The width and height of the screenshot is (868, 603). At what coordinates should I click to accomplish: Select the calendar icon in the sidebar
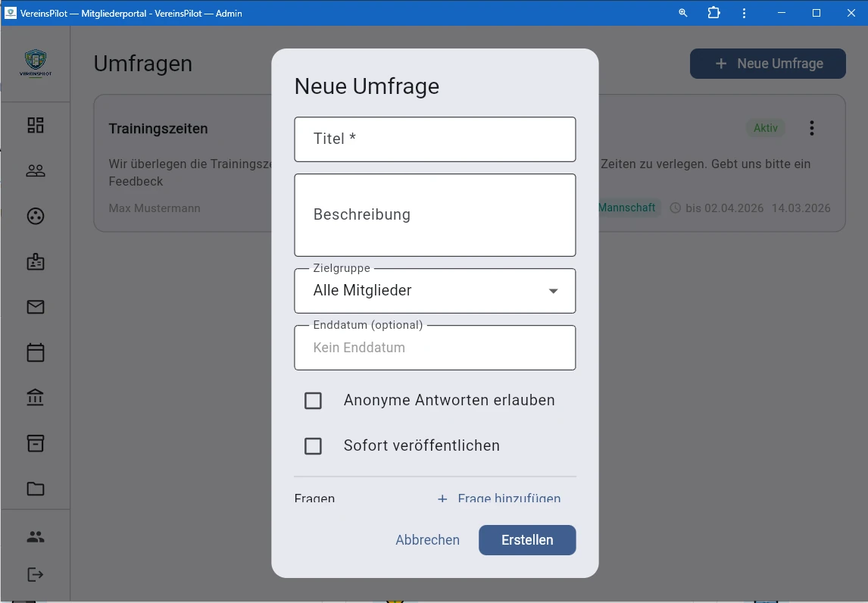[35, 352]
